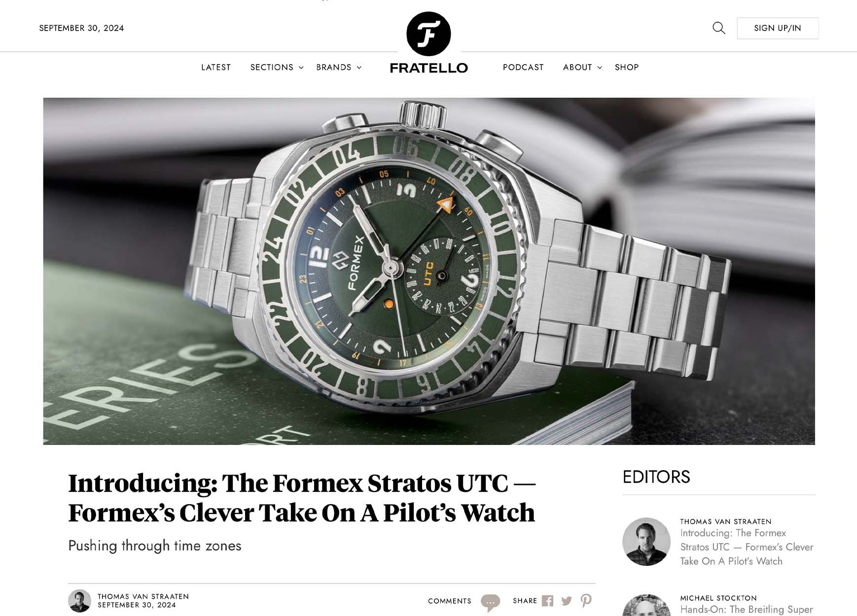This screenshot has height=616, width=857.
Task: Expand the About dropdown
Action: (x=582, y=67)
